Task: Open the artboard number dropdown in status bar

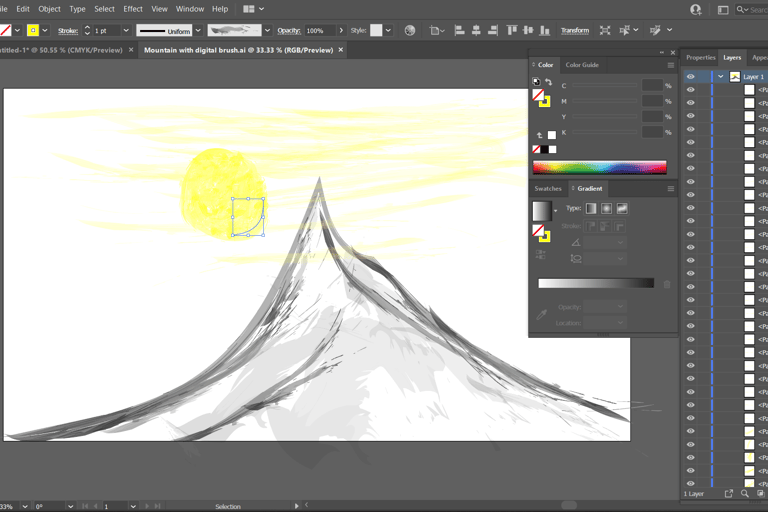Action: coord(133,507)
